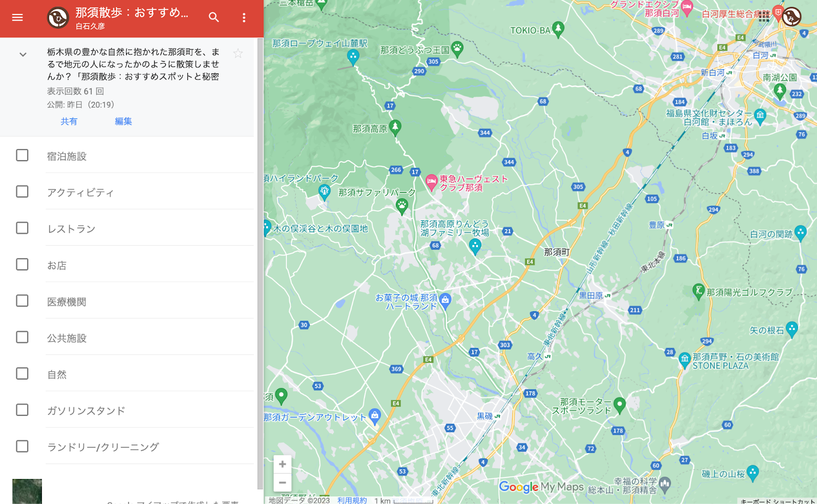
Task: Click the author name 白石久彦
Action: point(90,26)
